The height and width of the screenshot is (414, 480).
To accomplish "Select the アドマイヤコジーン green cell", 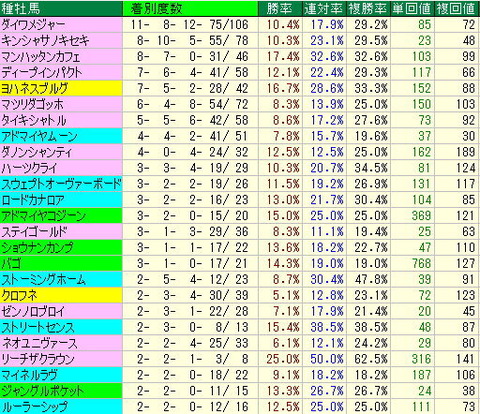I will click(x=61, y=216).
